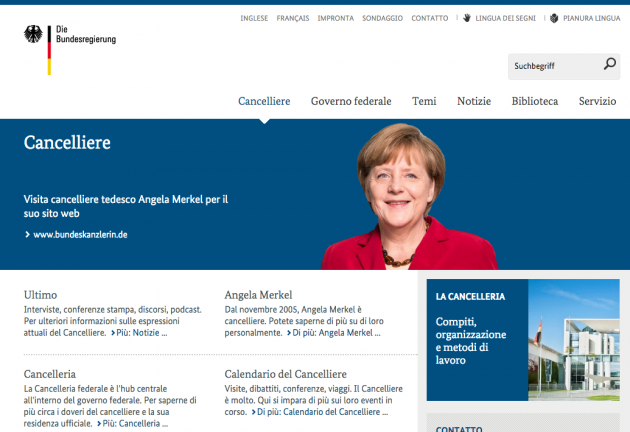Click the sign language hand icon

tap(467, 18)
